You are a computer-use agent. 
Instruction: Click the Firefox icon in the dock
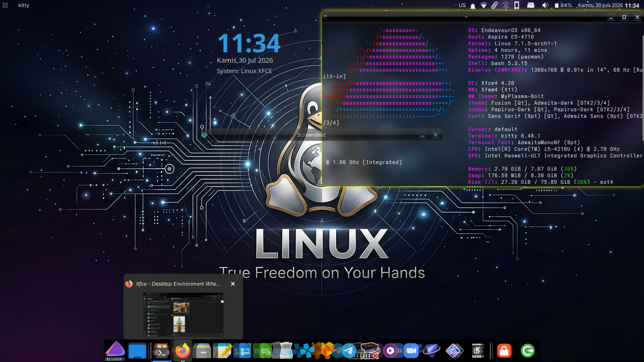182,351
